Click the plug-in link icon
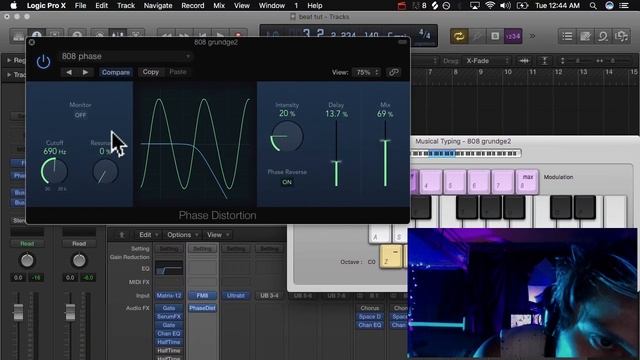Screen dimensions: 640x360 (x=393, y=72)
